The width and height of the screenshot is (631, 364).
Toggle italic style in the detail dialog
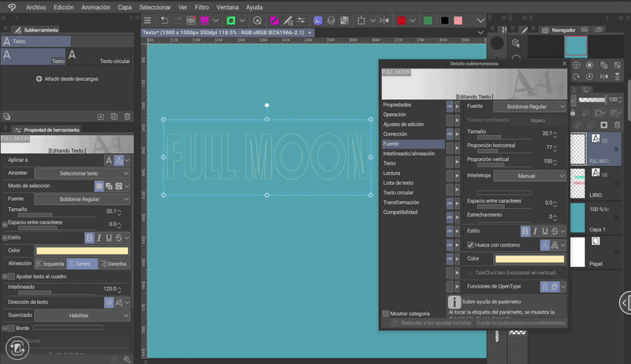click(536, 231)
